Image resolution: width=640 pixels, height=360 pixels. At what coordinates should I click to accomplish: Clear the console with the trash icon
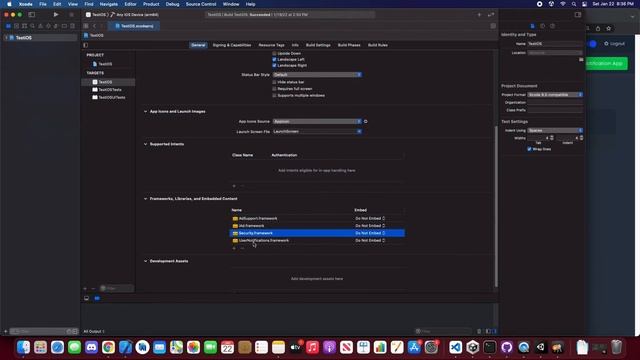coord(479,331)
